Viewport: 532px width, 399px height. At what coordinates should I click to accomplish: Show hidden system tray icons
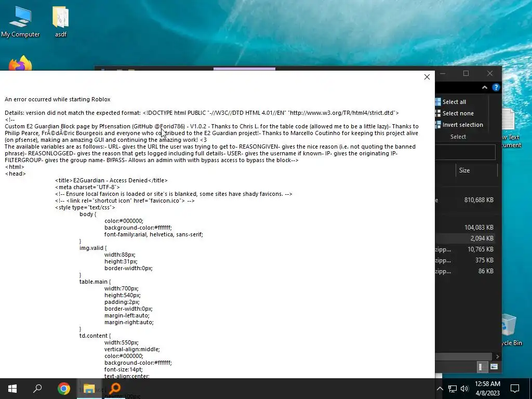tap(440, 389)
